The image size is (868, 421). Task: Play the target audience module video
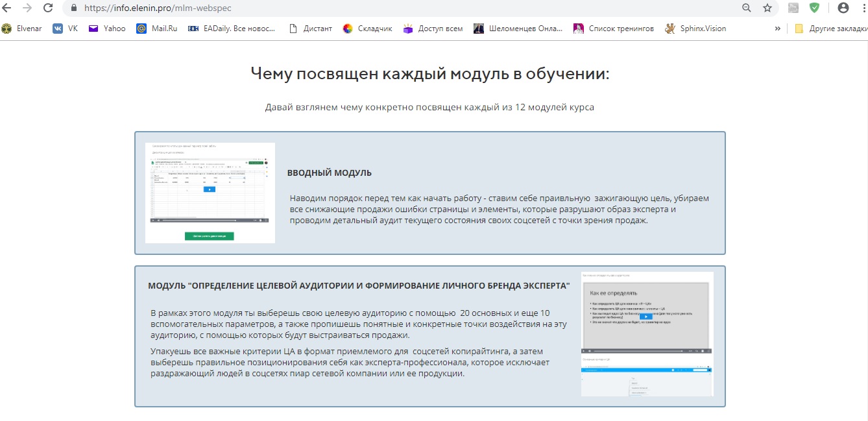647,316
